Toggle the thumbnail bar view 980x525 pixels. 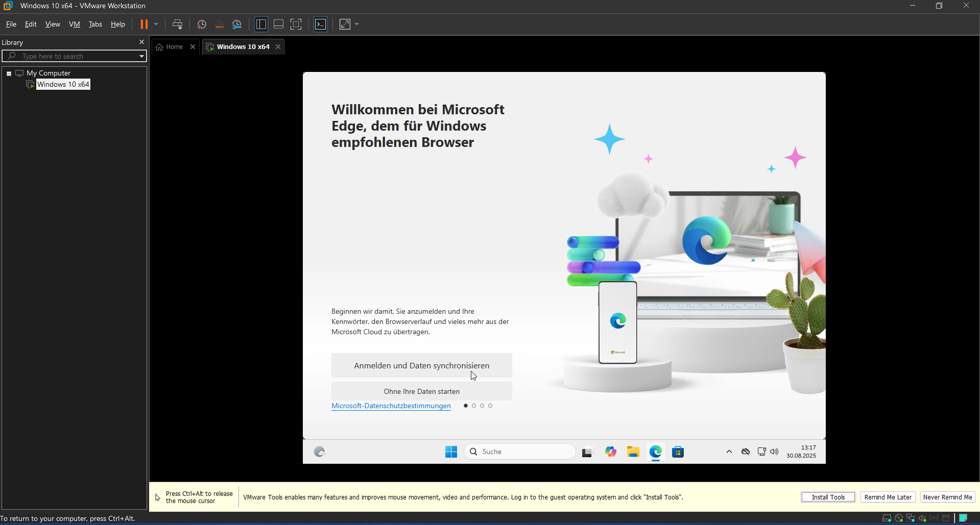point(278,24)
